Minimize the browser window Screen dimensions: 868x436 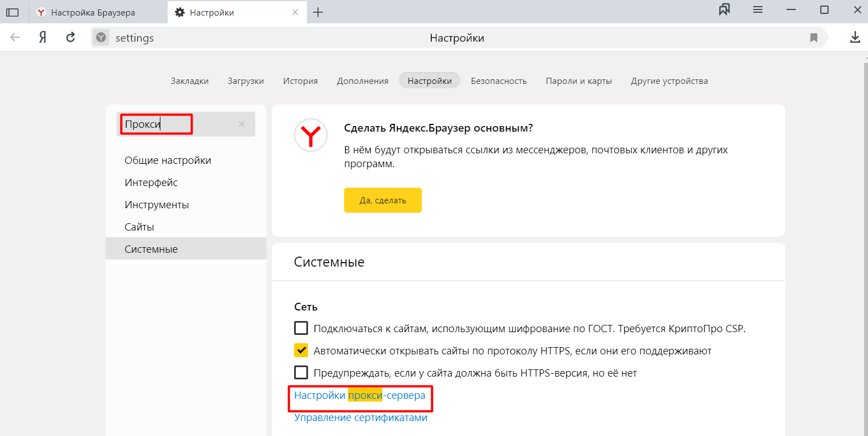coord(791,9)
